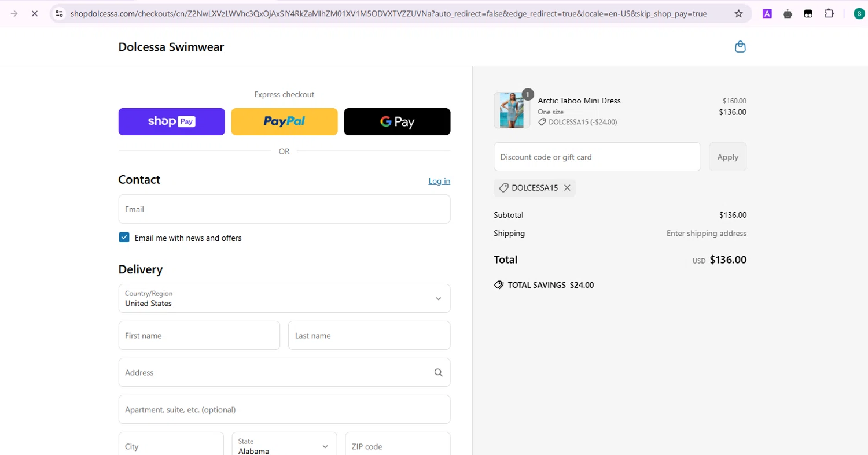Focus the Address field

pos(284,372)
